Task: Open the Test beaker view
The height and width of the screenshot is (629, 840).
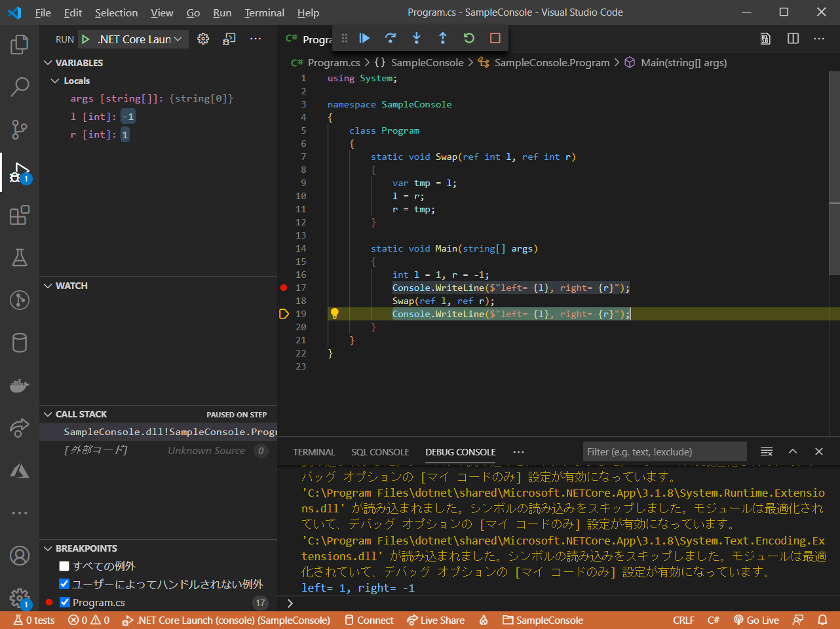Action: pos(20,257)
